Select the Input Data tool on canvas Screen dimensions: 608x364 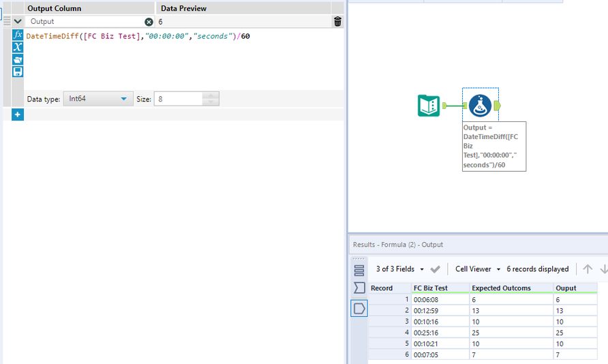tap(429, 106)
